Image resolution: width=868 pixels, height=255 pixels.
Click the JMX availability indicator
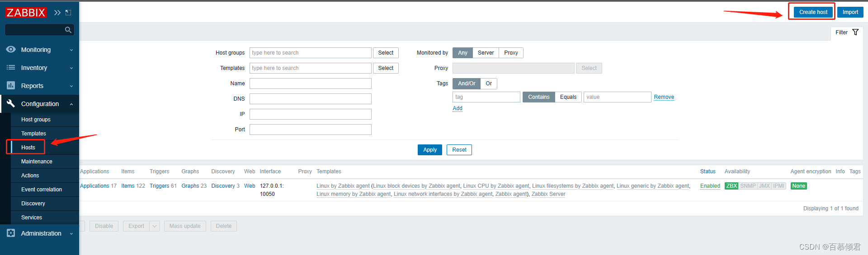[x=764, y=186]
